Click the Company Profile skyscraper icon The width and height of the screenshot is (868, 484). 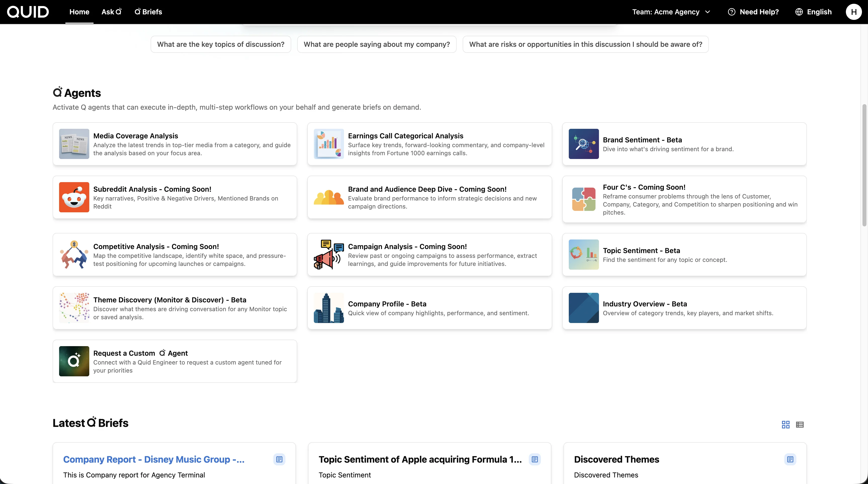coord(329,308)
